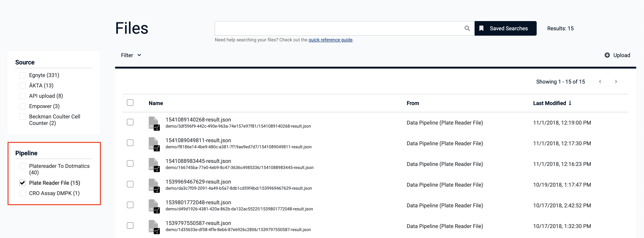
Task: Check the select-all files checkbox
Action: point(130,103)
